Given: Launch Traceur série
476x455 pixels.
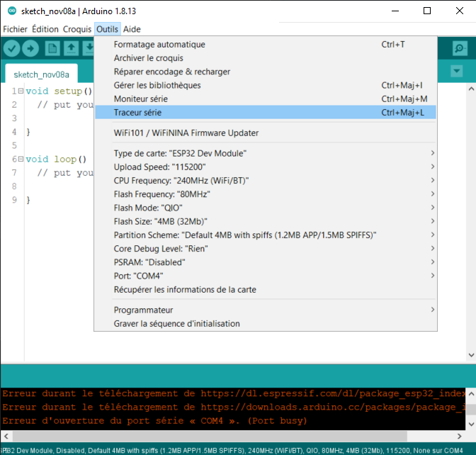Looking at the screenshot, I should [x=266, y=113].
